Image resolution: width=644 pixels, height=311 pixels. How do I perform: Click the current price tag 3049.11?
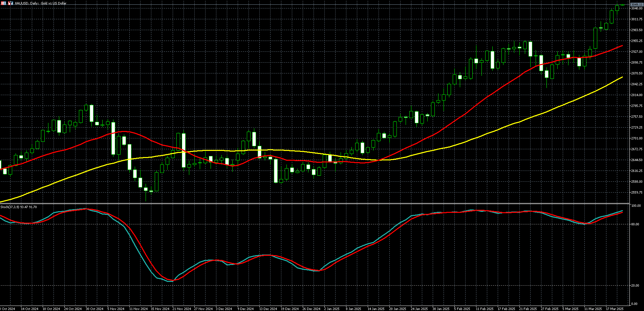click(x=637, y=4)
